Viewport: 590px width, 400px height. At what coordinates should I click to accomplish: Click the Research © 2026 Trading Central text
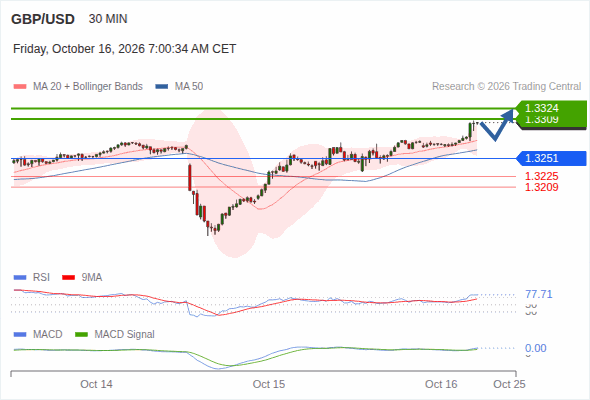(506, 87)
